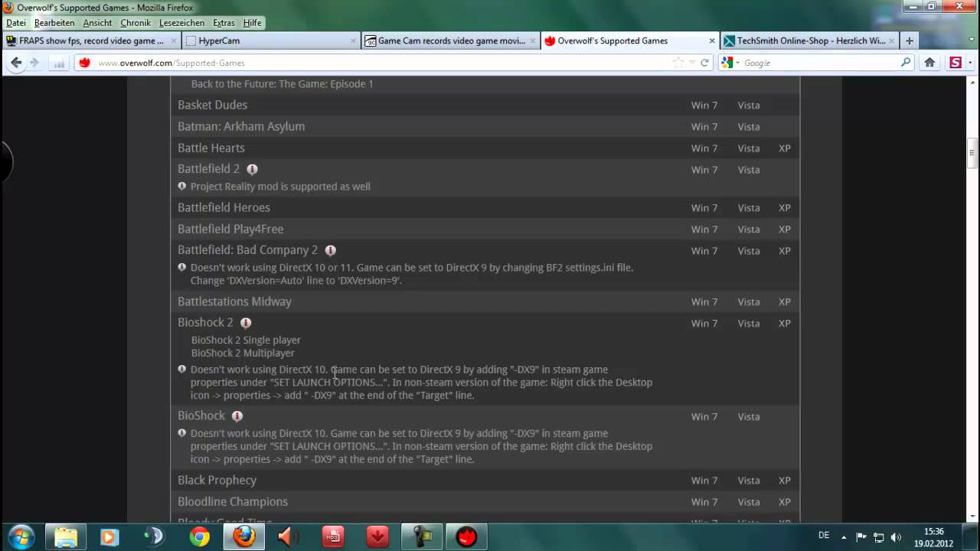The image size is (980, 551).
Task: Click the 'Battlestations Midway' title
Action: click(x=234, y=302)
